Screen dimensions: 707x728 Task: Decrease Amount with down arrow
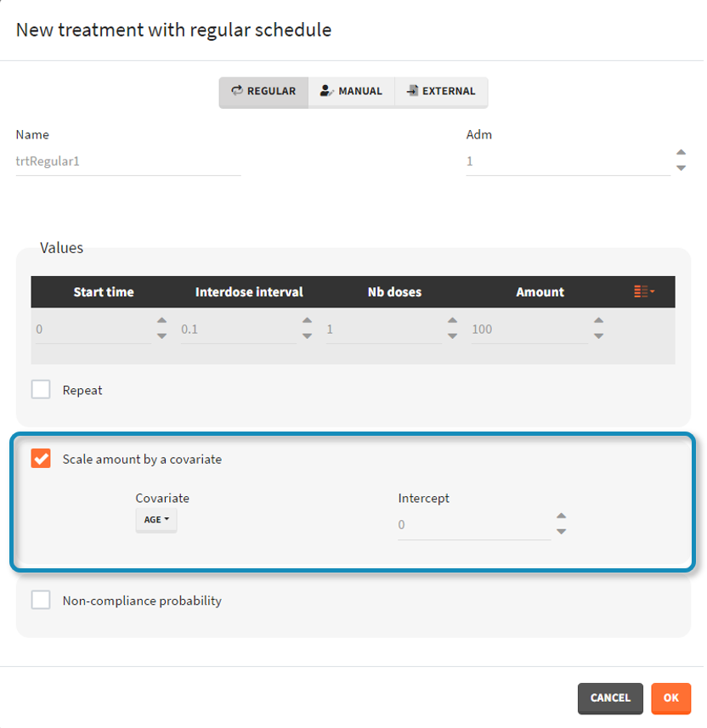coord(598,336)
